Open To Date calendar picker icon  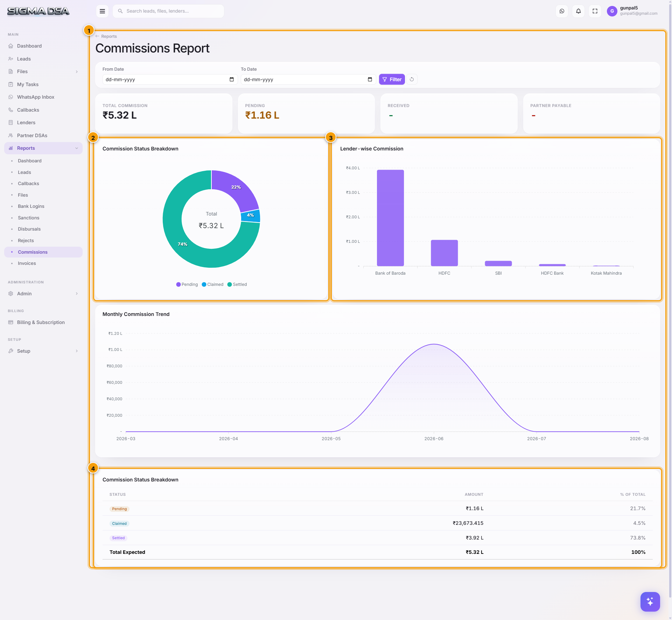[370, 79]
